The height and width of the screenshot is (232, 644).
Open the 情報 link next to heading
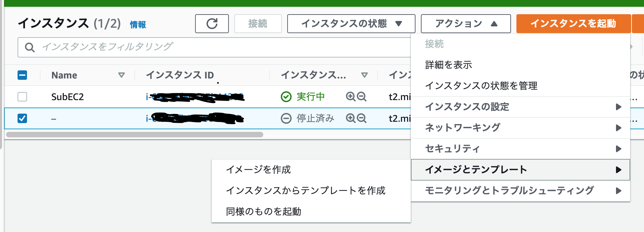point(138,25)
